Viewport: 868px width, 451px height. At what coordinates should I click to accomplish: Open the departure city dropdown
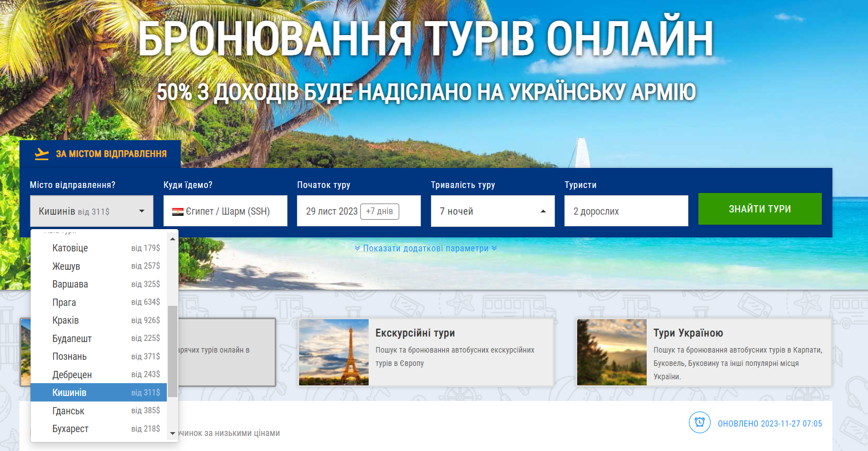coord(92,211)
